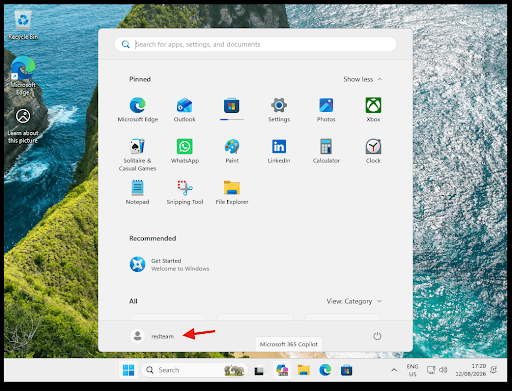Screen dimensions: 512x391
Task: Click the taskbar Search box
Action: click(x=195, y=370)
